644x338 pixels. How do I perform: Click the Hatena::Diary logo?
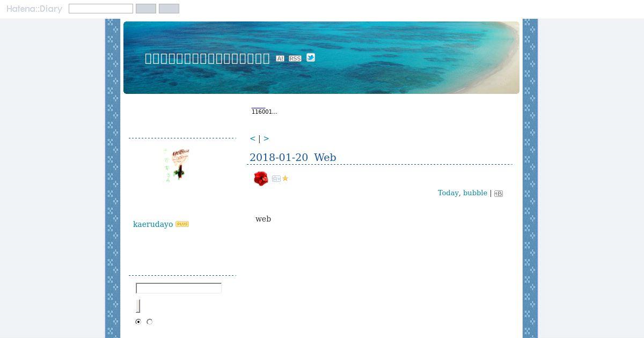34,9
